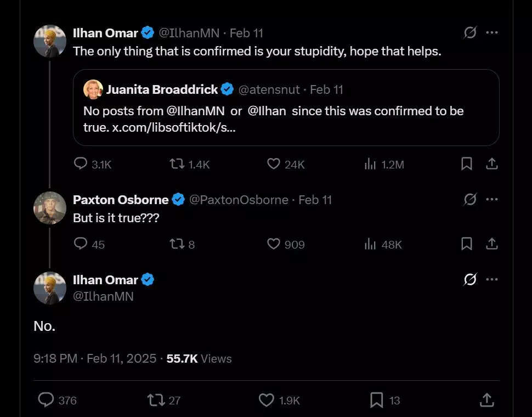Repost the main "No." post

156,400
